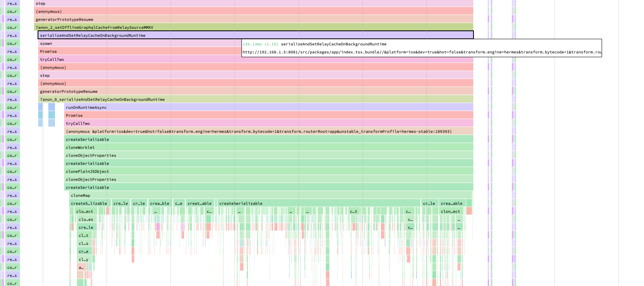Click the first generatorPrototypeResume frame
The width and height of the screenshot is (644, 286).
[x=253, y=19]
